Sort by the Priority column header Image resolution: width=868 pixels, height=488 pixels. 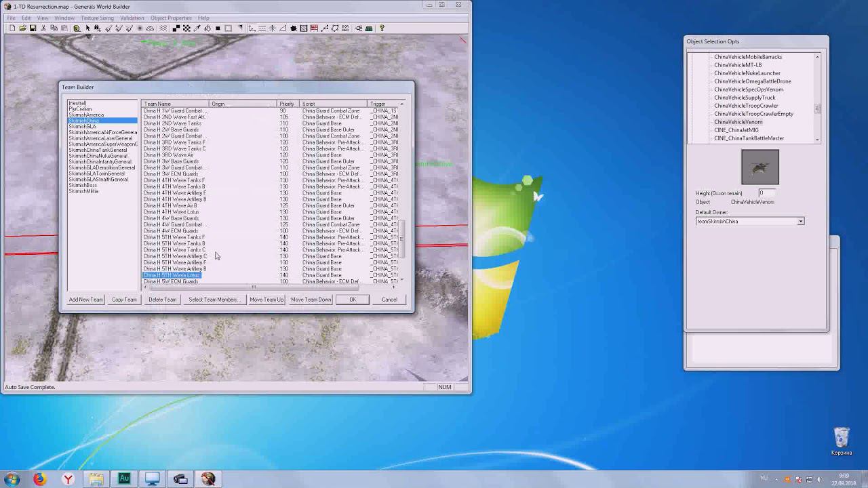[x=289, y=104]
